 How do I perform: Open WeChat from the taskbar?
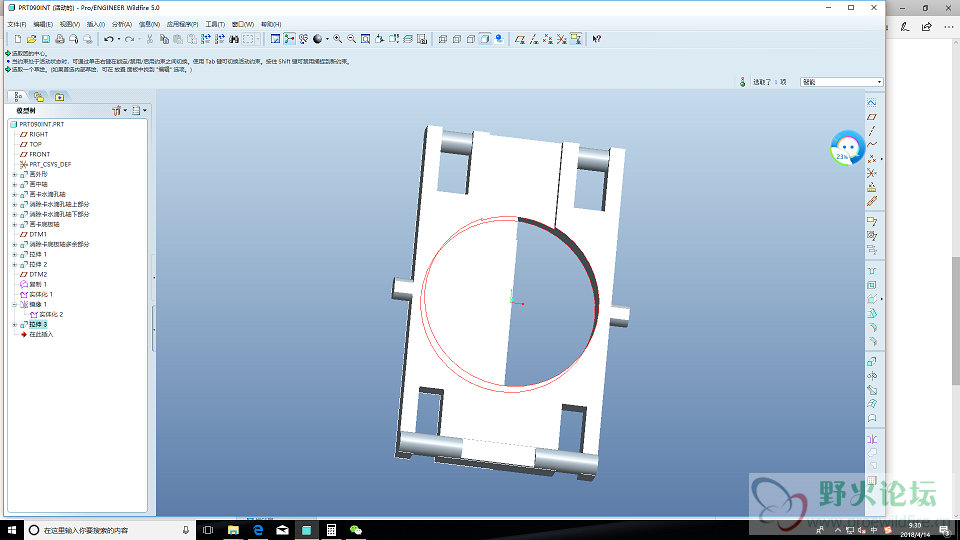(356, 530)
